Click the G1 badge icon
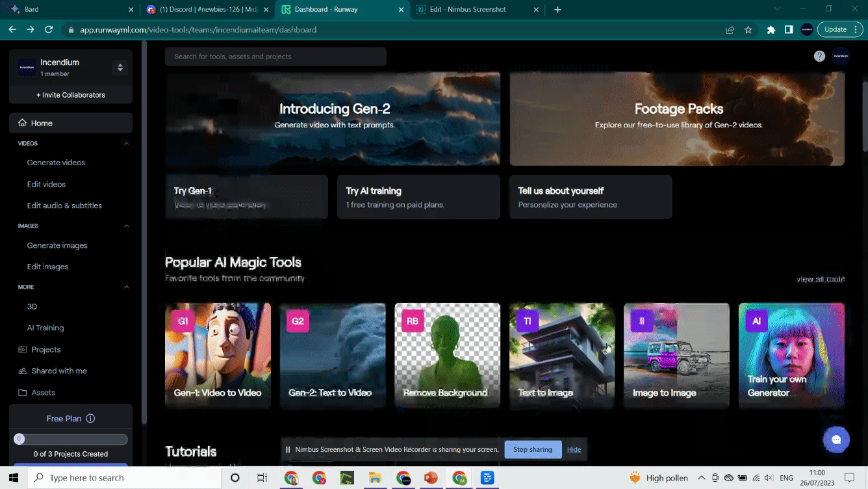Image resolution: width=868 pixels, height=489 pixels. pos(183,321)
